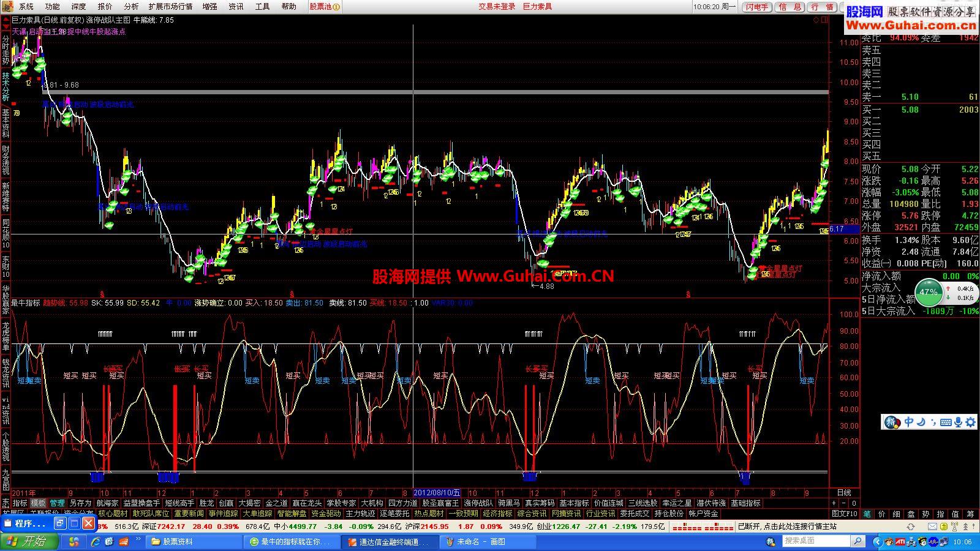
Task: Open the 日线 period selector
Action: pos(844,493)
